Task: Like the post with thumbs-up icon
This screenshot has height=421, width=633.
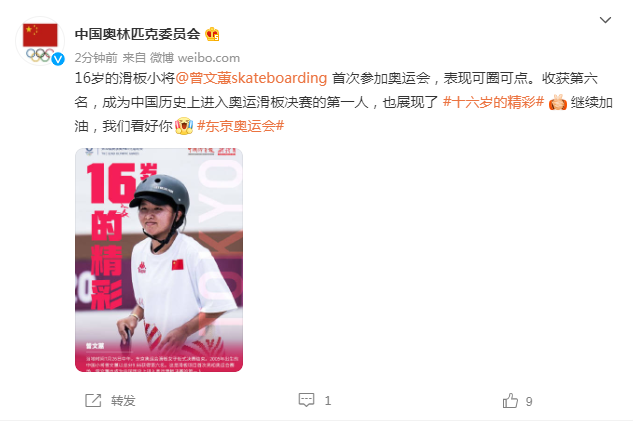Action: pyautogui.click(x=510, y=400)
